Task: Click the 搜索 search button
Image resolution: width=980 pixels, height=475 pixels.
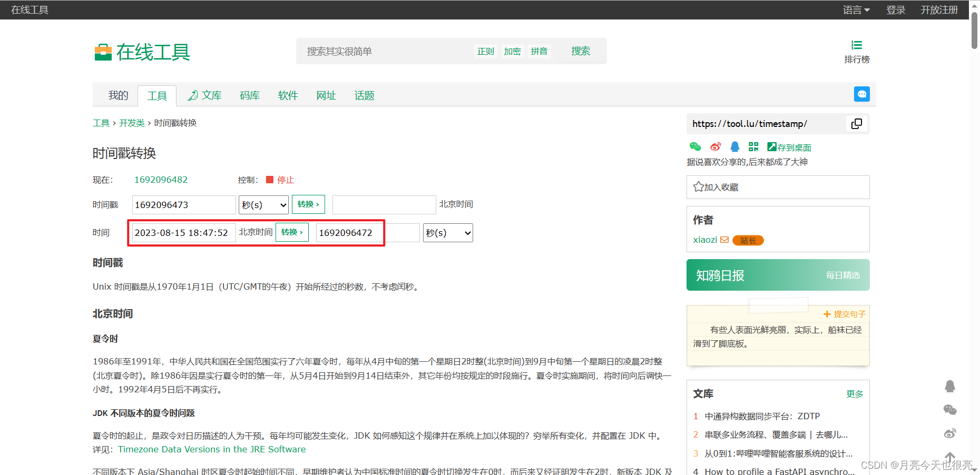Action: (x=580, y=51)
